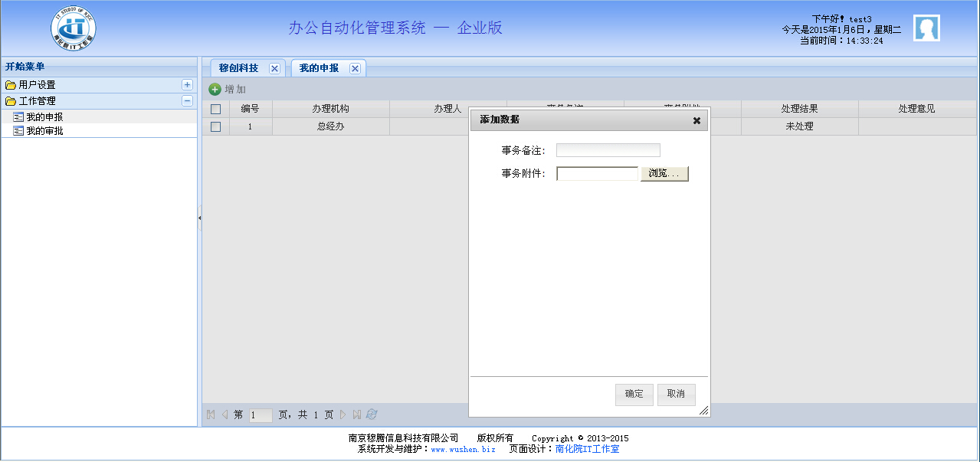
Task: Close the 穆创科技 tab
Action: tap(274, 68)
